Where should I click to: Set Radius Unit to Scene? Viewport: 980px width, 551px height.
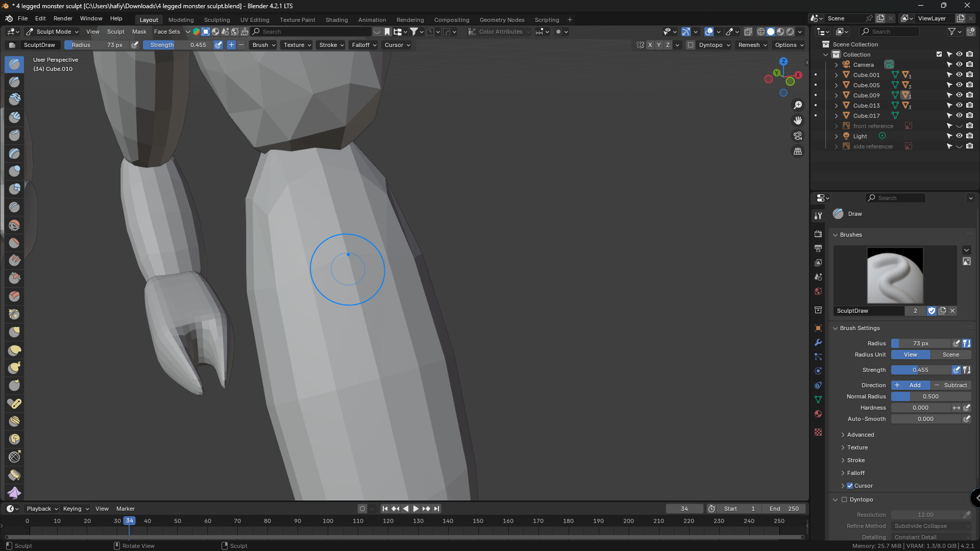(950, 355)
